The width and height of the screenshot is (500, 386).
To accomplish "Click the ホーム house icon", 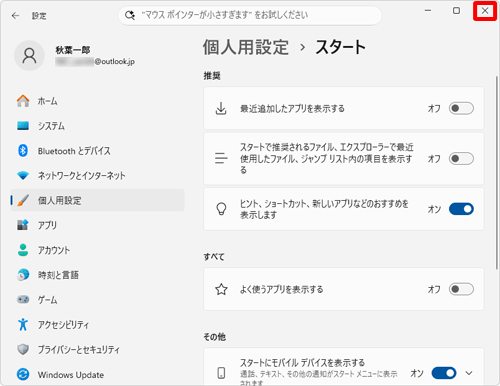I will click(23, 101).
